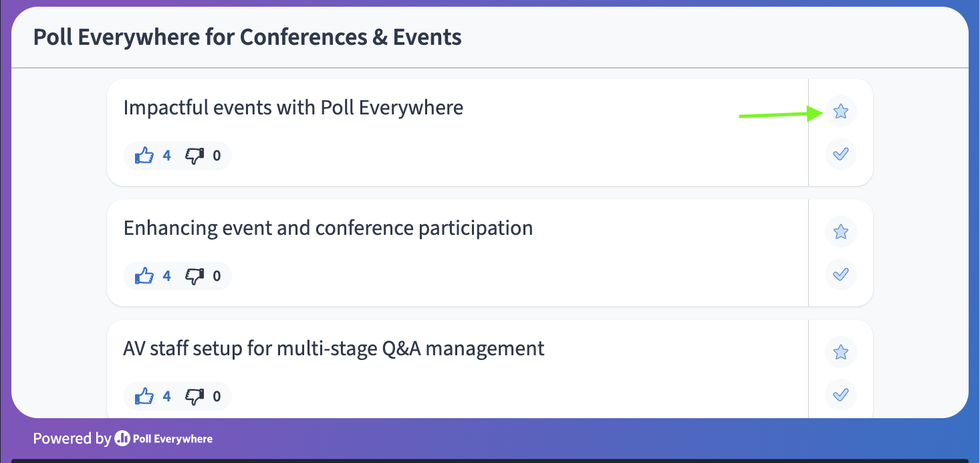This screenshot has height=463, width=980.
Task: Upvote 'Enhancing event and conference participation' with thumbs up
Action: pyautogui.click(x=144, y=276)
